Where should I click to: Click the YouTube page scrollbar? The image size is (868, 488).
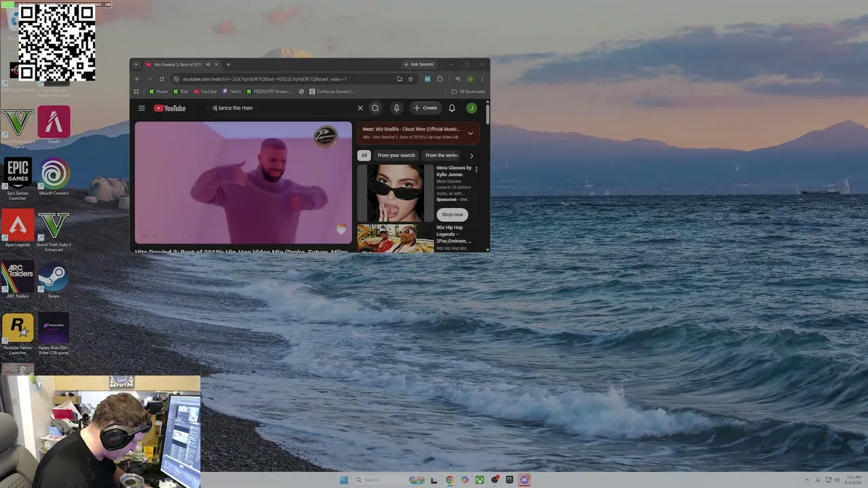click(488, 113)
